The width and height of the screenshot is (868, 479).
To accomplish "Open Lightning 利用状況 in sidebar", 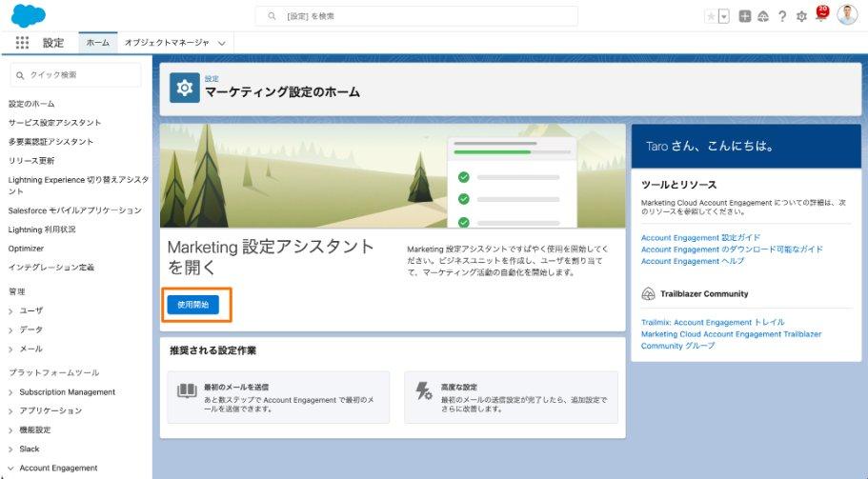I will coord(42,229).
